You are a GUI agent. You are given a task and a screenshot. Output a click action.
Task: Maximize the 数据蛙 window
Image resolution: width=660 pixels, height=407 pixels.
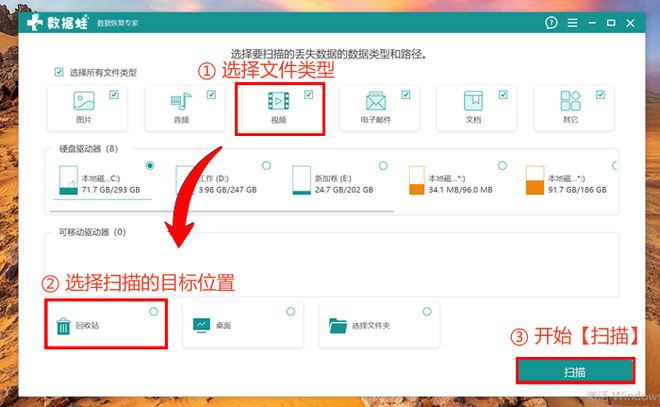click(611, 23)
